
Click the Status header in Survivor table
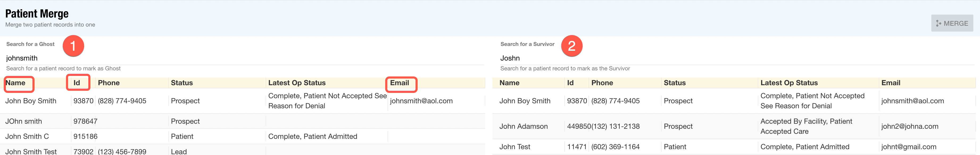point(675,83)
